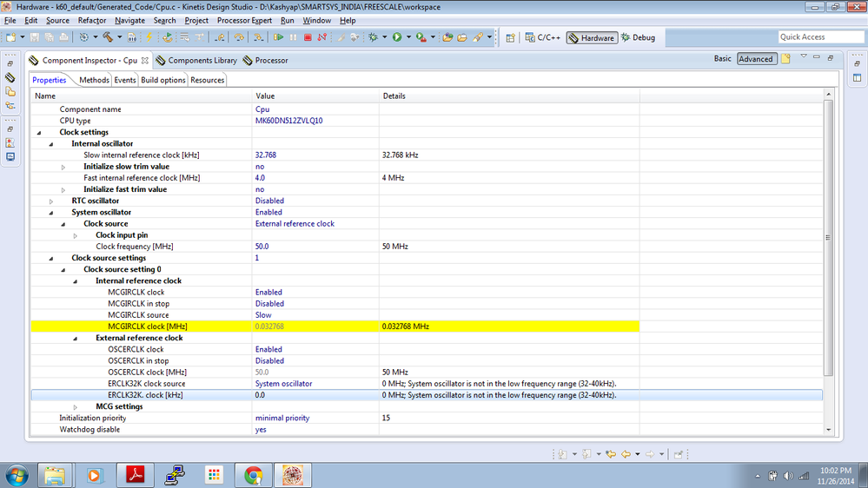Click the External reference clock value
The image size is (868, 488).
(x=295, y=223)
